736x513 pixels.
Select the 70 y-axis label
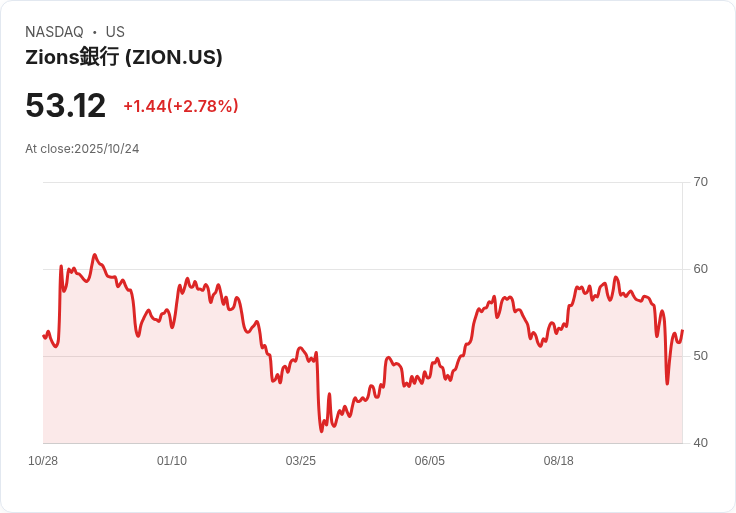pos(700,182)
